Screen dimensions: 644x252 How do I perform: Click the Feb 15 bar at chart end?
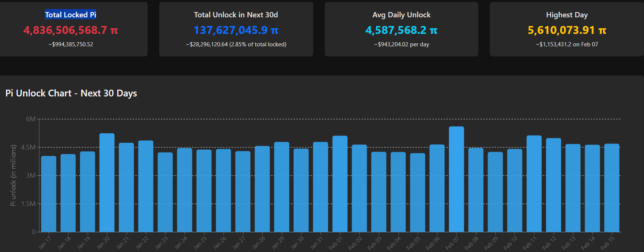coord(612,188)
